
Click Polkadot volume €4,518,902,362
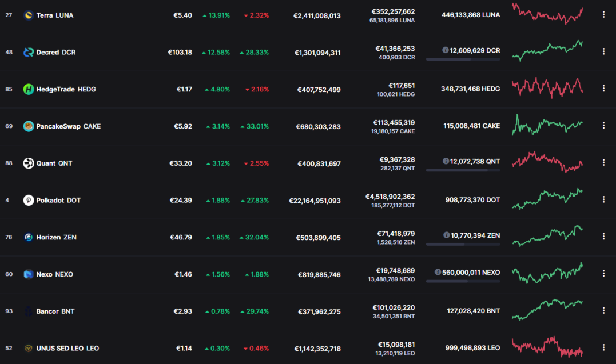pyautogui.click(x=390, y=197)
